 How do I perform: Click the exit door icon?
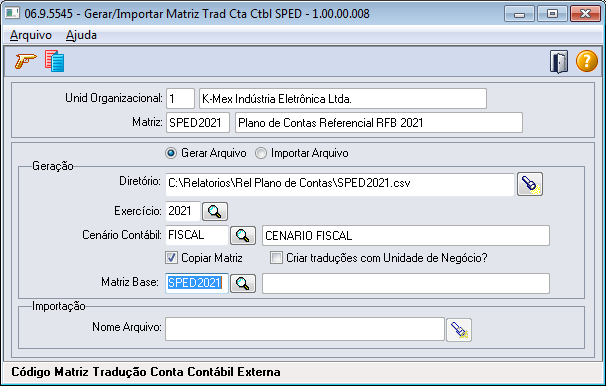559,61
